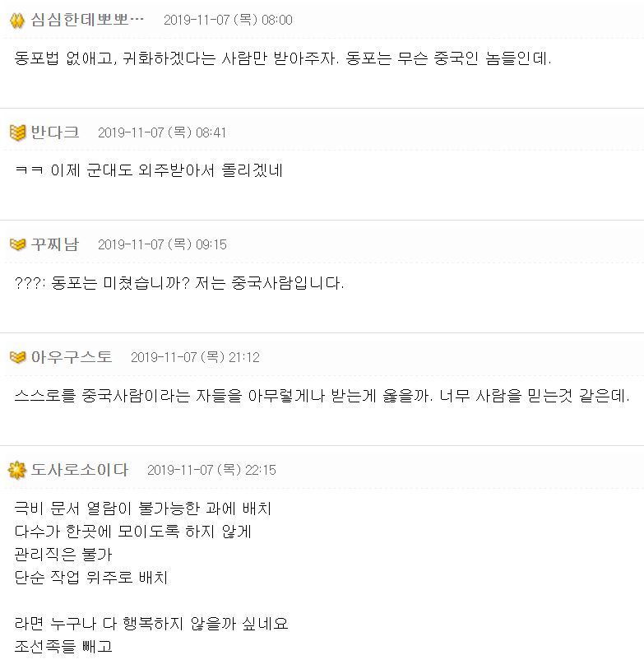Click the username 아우구스토

click(72, 356)
